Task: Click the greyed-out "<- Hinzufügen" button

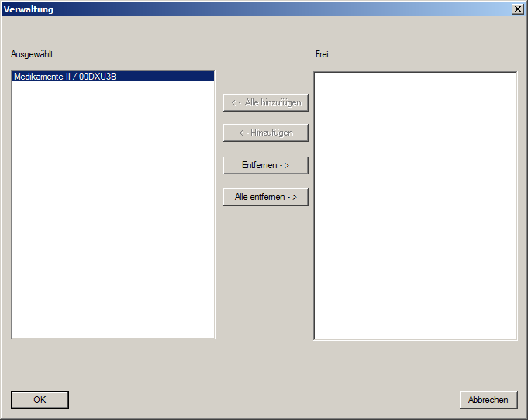Action: 265,133
